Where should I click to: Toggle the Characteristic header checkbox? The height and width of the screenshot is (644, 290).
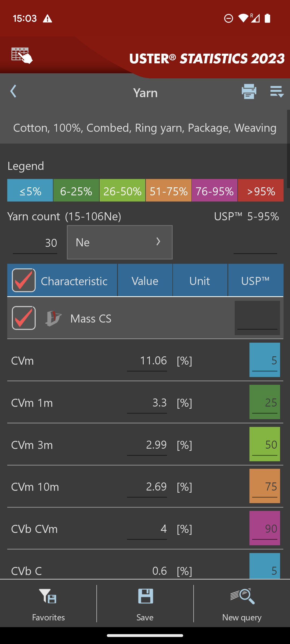[24, 280]
